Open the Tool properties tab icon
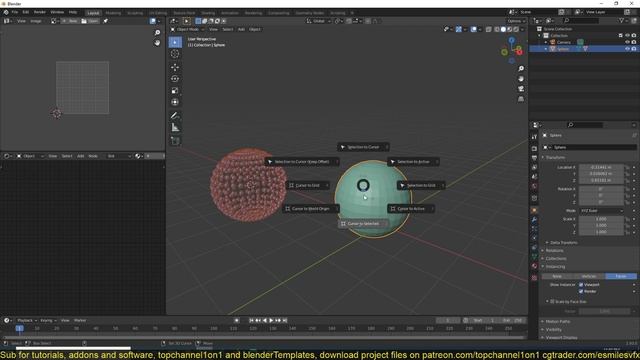The height and width of the screenshot is (360, 640). [534, 137]
